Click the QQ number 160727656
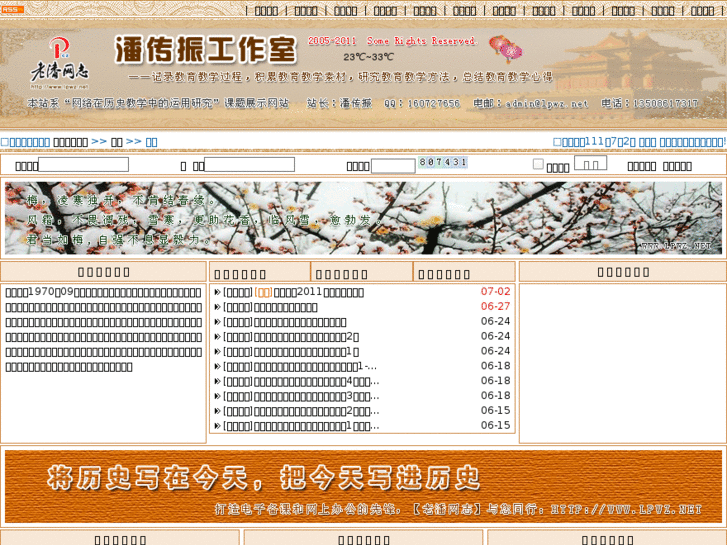727x545 pixels. point(434,103)
